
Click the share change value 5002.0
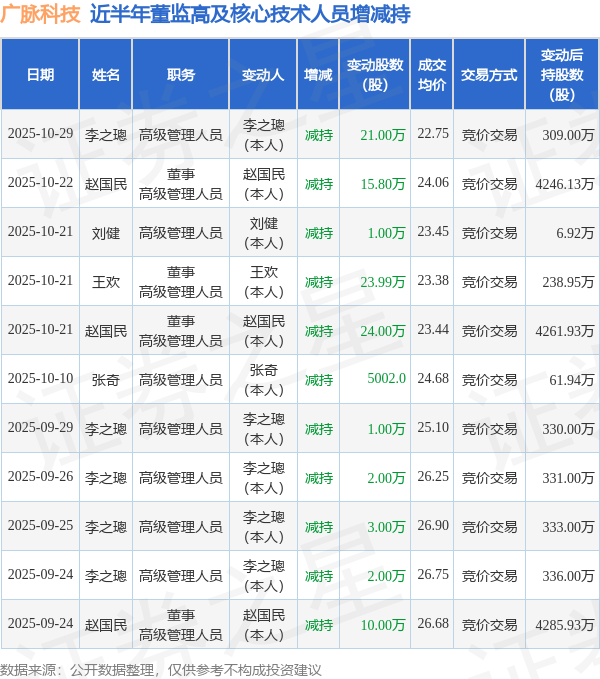click(386, 378)
